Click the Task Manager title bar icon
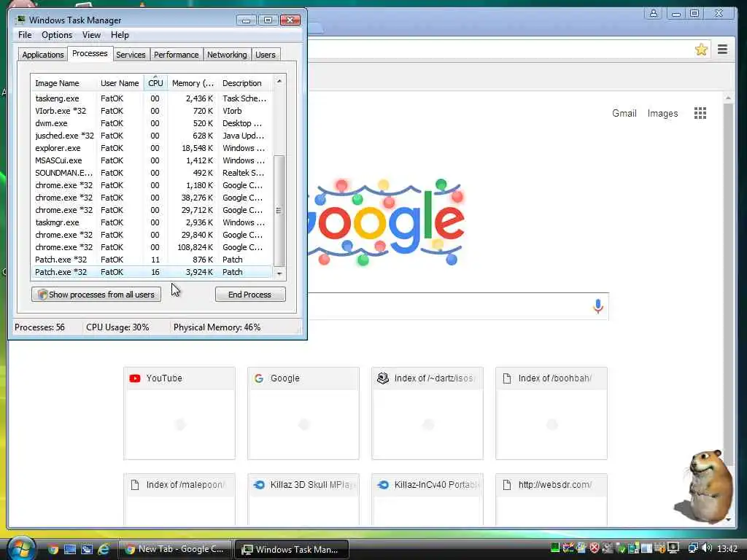The height and width of the screenshot is (560, 747). [x=21, y=20]
